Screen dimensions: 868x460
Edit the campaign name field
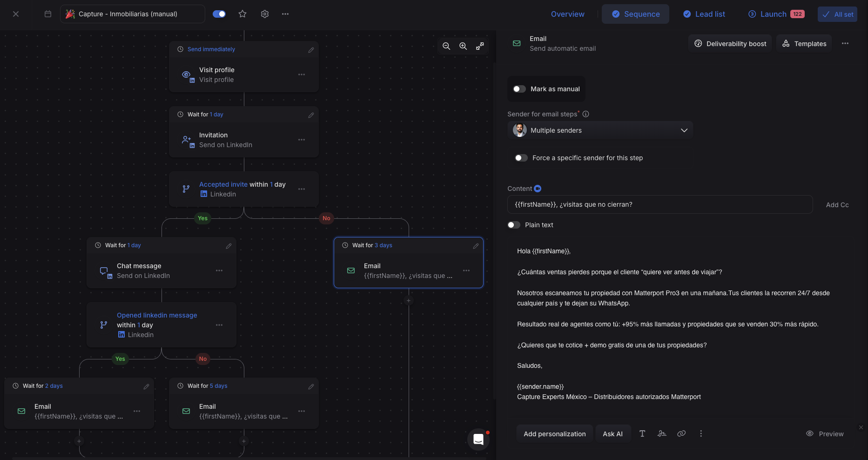(x=133, y=14)
